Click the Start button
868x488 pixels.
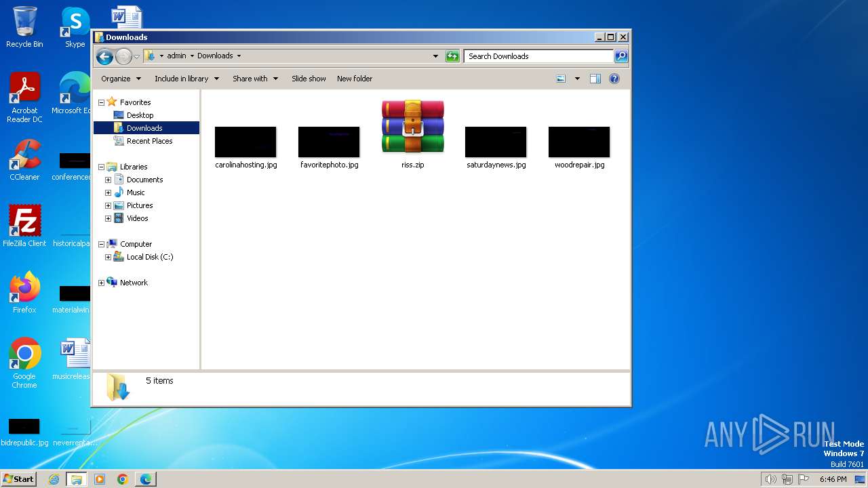(x=18, y=479)
